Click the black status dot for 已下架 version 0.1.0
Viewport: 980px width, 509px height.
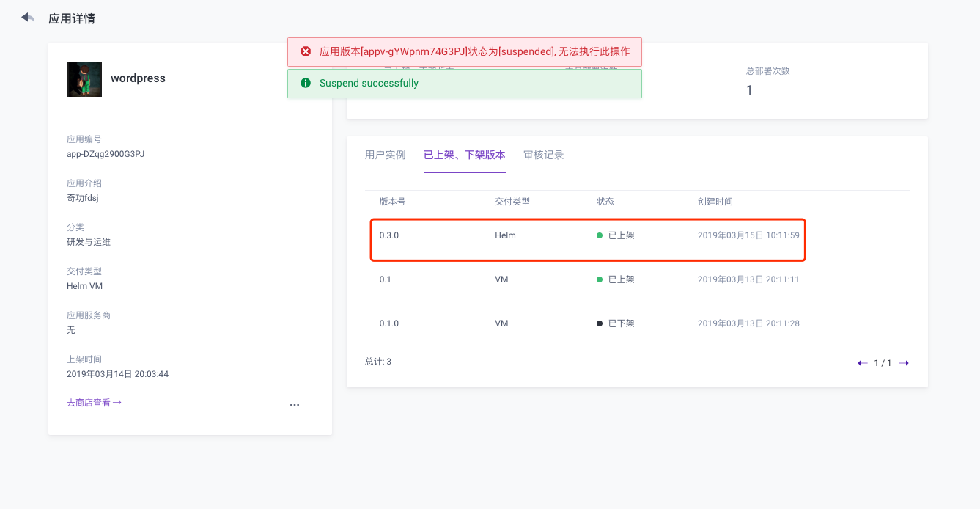(599, 323)
